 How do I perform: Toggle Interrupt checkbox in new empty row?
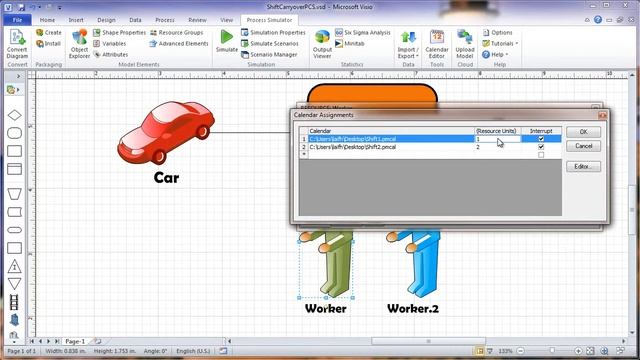[x=541, y=155]
